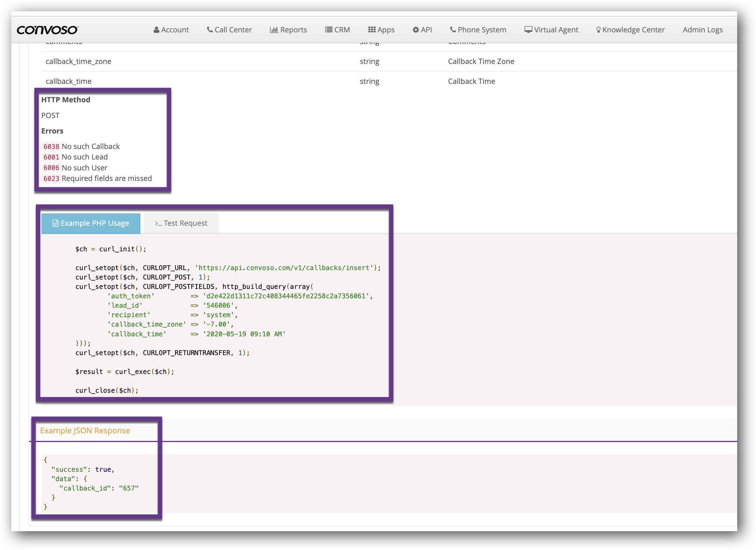Viewport: 756px width, 550px height.
Task: Open the Call Center menu
Action: [x=229, y=30]
